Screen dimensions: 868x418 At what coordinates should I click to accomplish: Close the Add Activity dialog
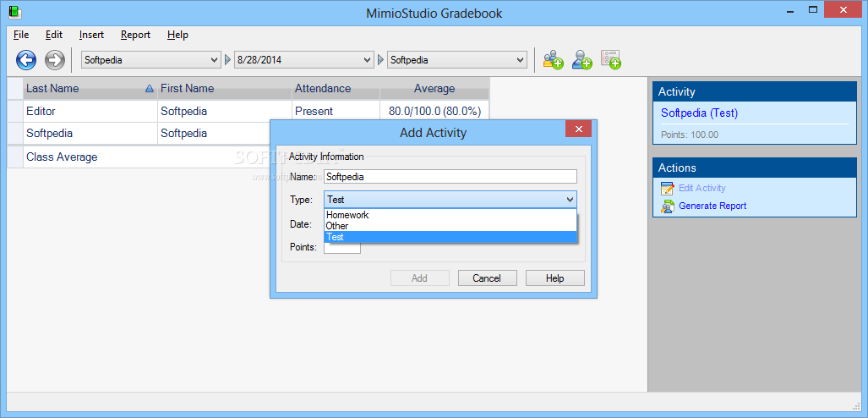(578, 129)
